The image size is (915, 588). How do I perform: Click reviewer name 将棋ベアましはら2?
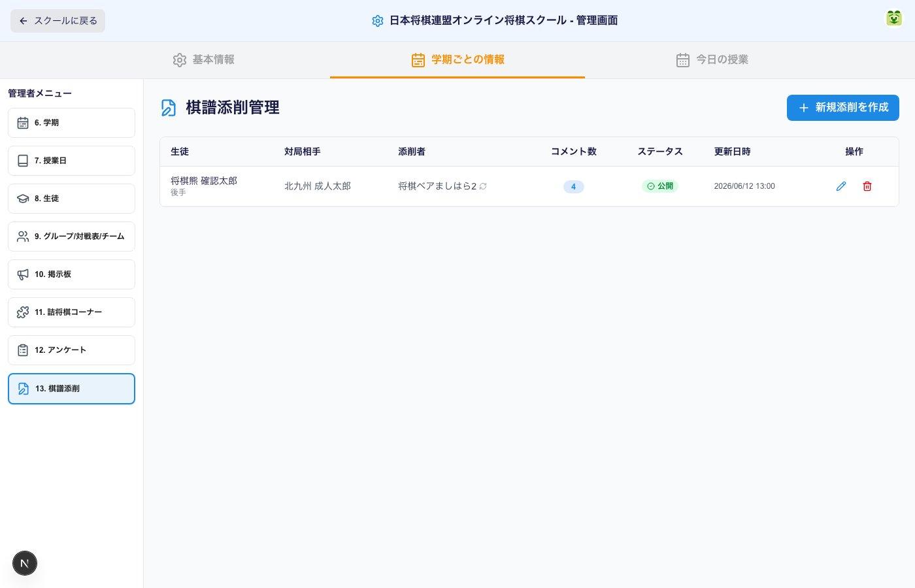pyautogui.click(x=437, y=186)
